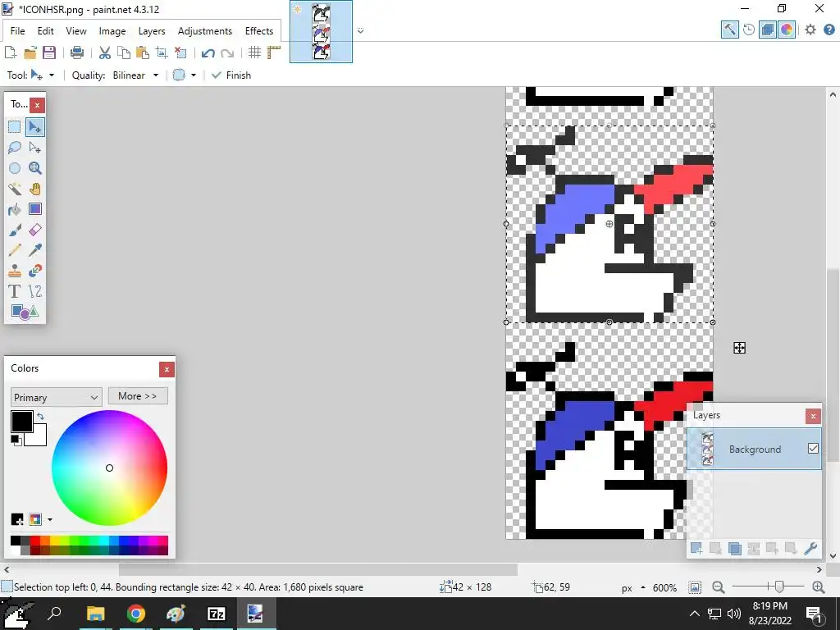Screen dimensions: 840x630
Task: Click the Zoom in magnifier button
Action: (818, 587)
